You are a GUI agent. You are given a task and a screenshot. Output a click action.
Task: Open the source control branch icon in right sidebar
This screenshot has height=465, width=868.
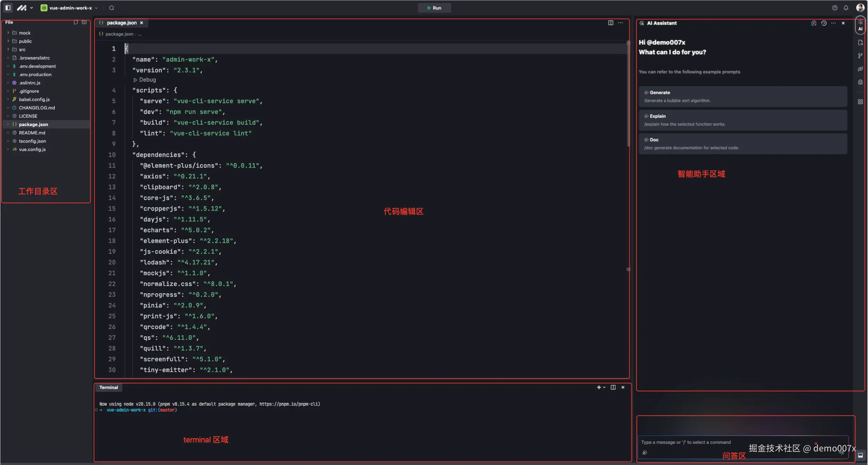[x=860, y=56]
